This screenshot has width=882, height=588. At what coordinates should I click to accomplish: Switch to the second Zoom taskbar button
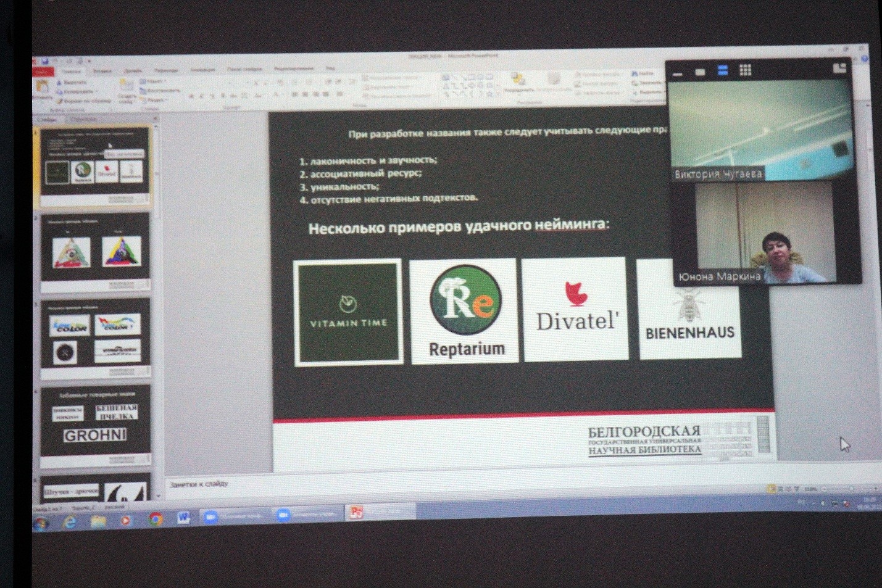[x=307, y=514]
